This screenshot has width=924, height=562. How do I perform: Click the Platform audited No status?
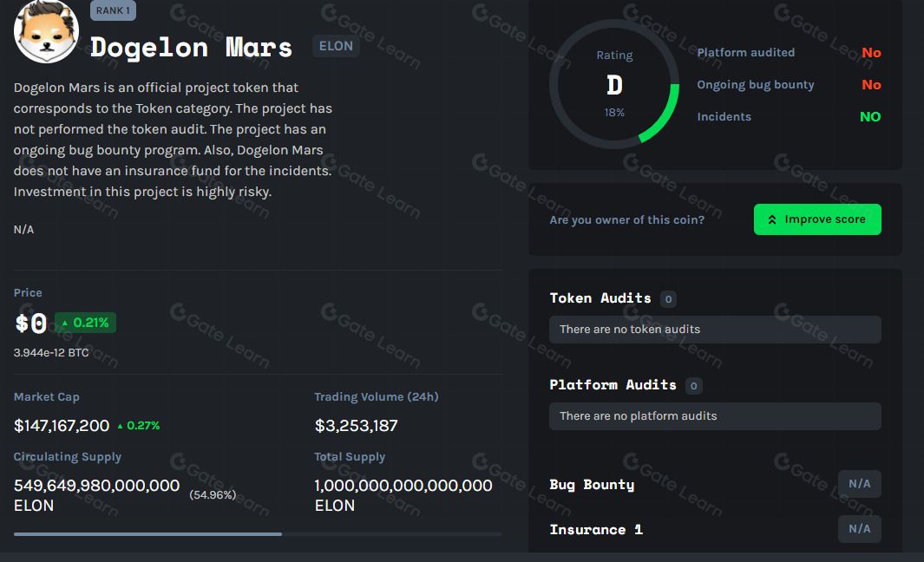point(871,53)
